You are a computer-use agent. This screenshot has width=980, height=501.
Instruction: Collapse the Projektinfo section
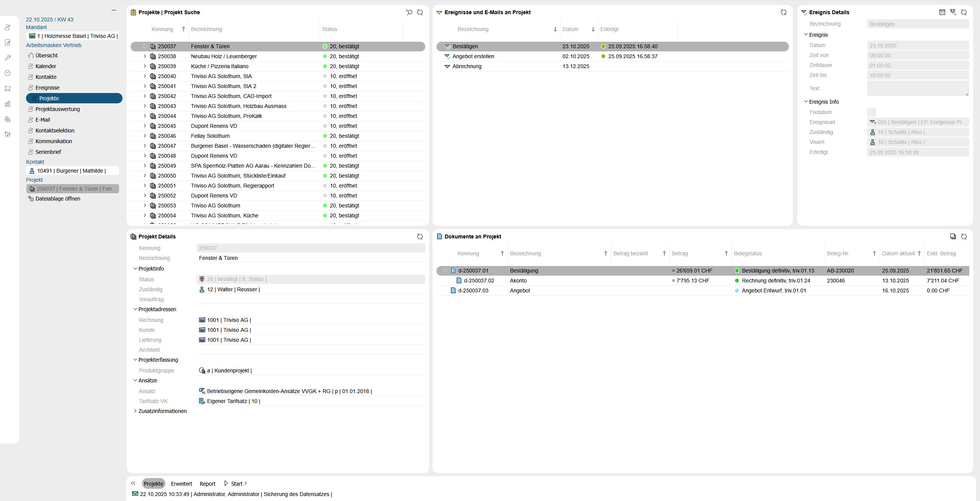(135, 269)
